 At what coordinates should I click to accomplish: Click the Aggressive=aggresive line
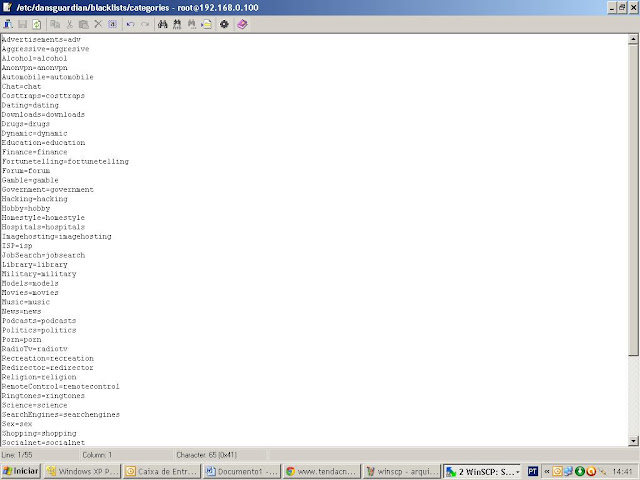[x=45, y=49]
